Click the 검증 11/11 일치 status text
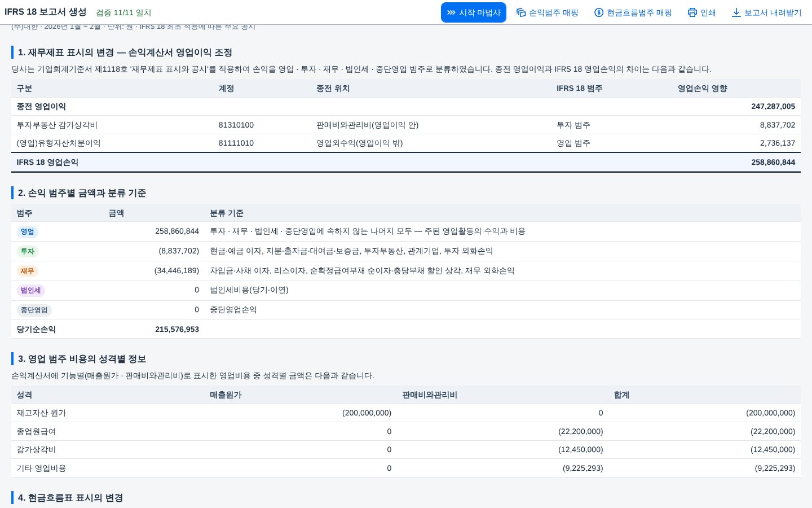This screenshot has height=508, width=812. 123,12
